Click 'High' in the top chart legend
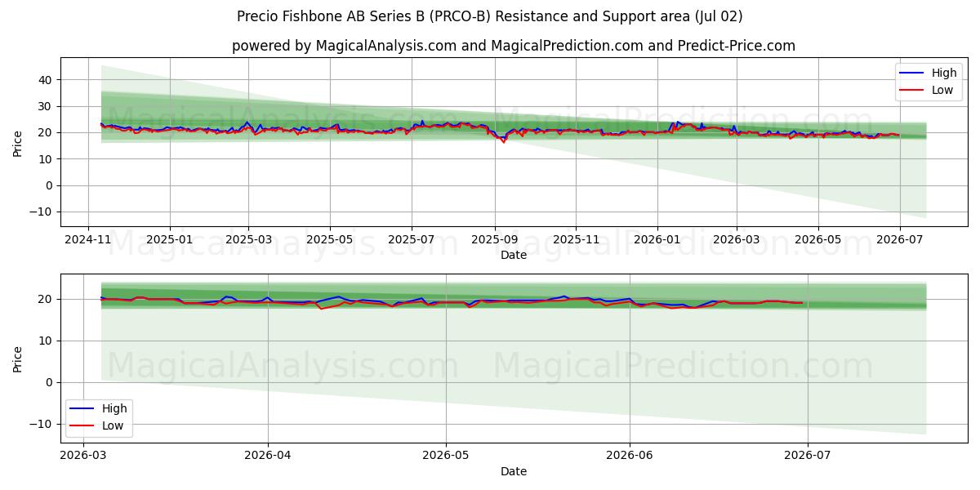The image size is (980, 490). click(x=944, y=73)
